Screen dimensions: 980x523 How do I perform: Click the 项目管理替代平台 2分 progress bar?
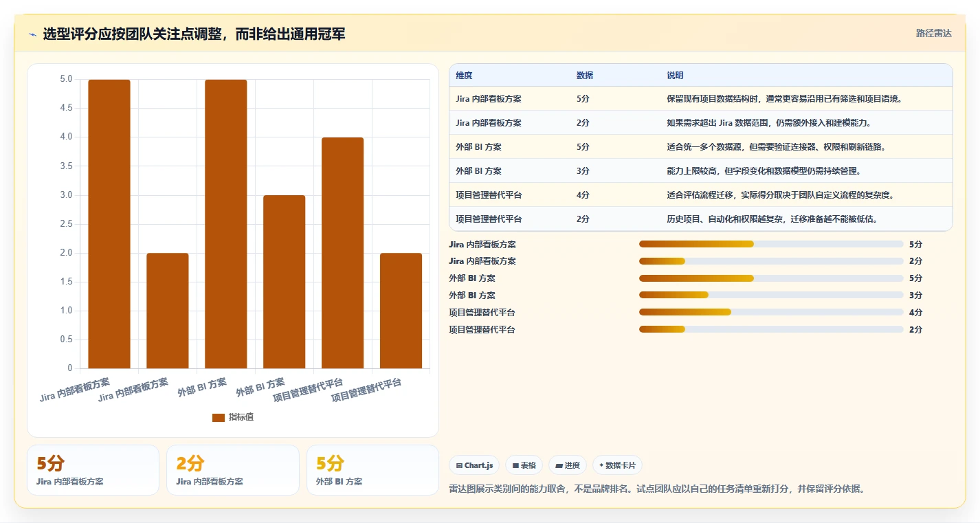click(x=771, y=329)
